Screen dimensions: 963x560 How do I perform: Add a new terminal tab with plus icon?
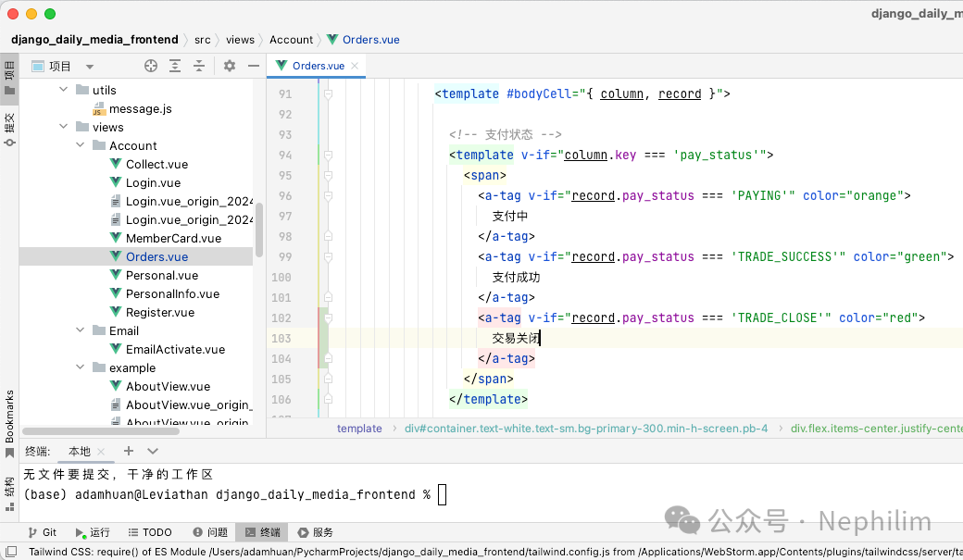coord(129,451)
